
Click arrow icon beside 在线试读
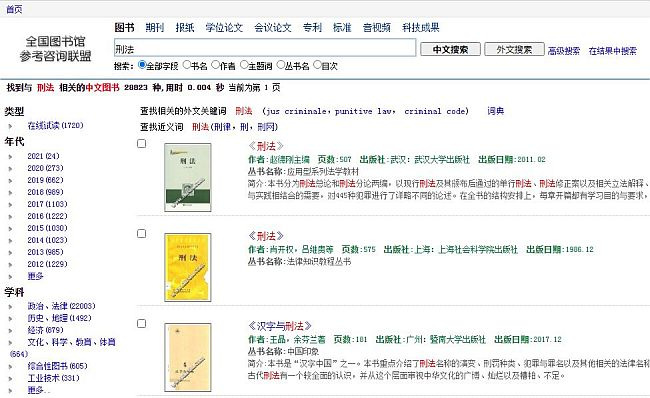coord(10,126)
